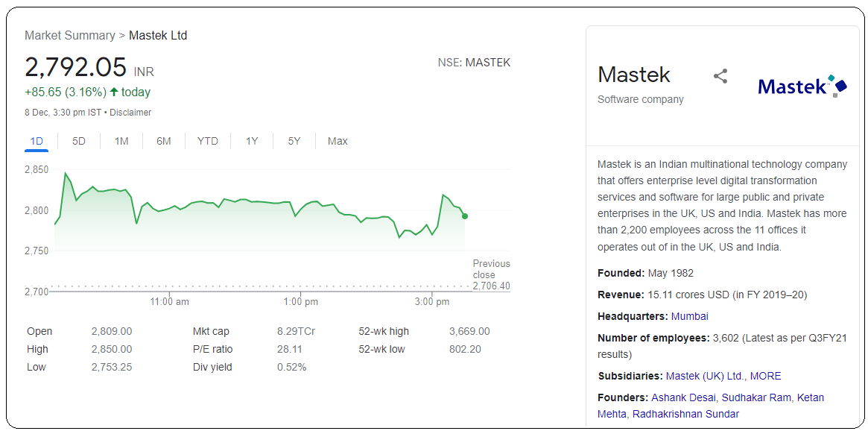
Task: Click the green up arrow beside today
Action: tap(114, 92)
